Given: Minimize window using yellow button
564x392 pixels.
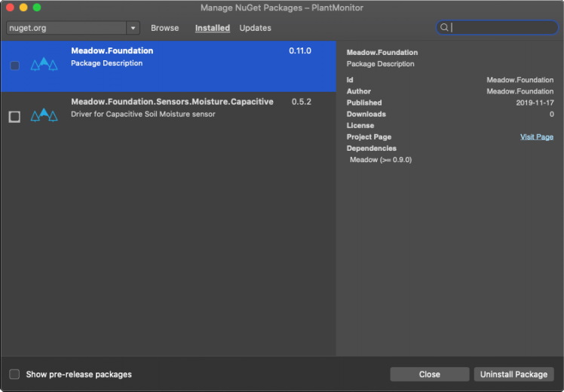Looking at the screenshot, I should click(x=23, y=8).
